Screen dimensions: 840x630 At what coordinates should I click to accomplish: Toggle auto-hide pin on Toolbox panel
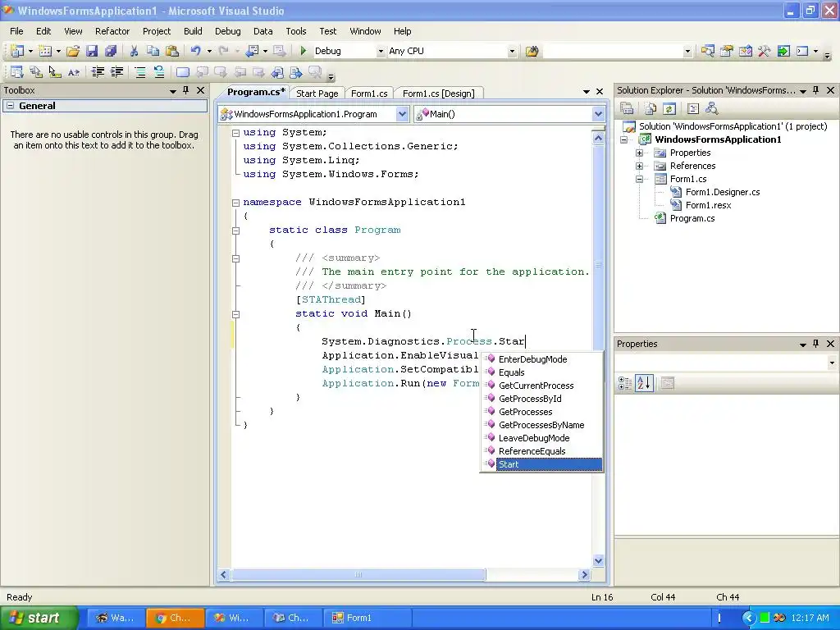tap(186, 90)
